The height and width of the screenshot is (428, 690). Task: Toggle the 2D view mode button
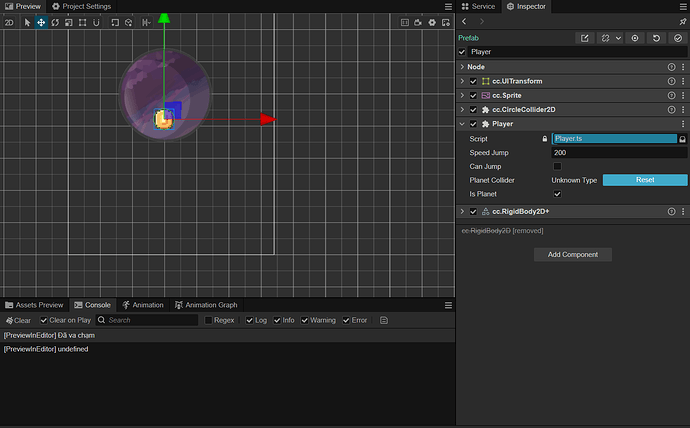point(9,22)
